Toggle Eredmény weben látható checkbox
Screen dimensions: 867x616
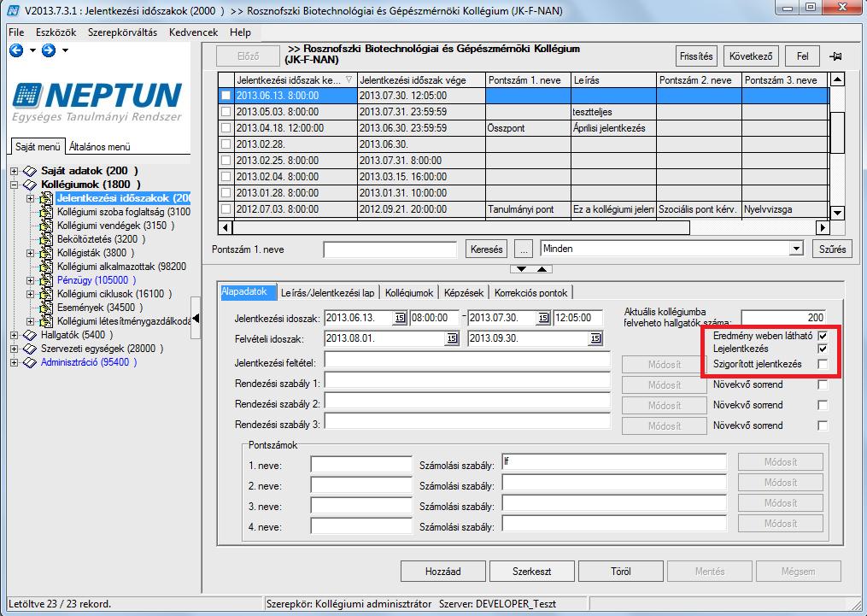click(x=823, y=336)
